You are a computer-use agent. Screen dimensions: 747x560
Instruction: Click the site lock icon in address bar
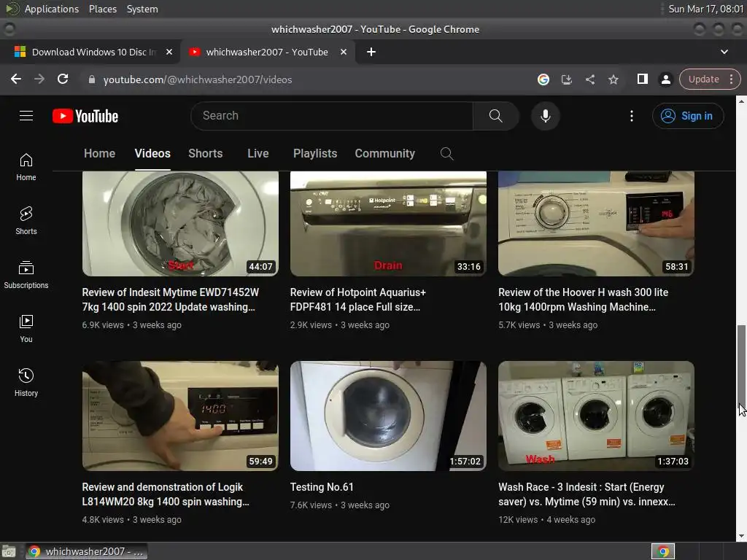(92, 79)
